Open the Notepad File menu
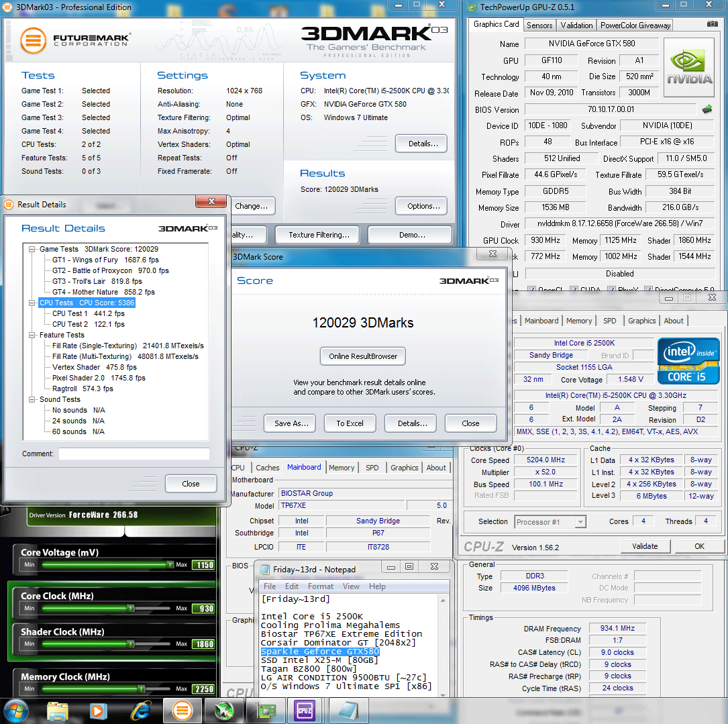The width and height of the screenshot is (728, 724). [269, 586]
